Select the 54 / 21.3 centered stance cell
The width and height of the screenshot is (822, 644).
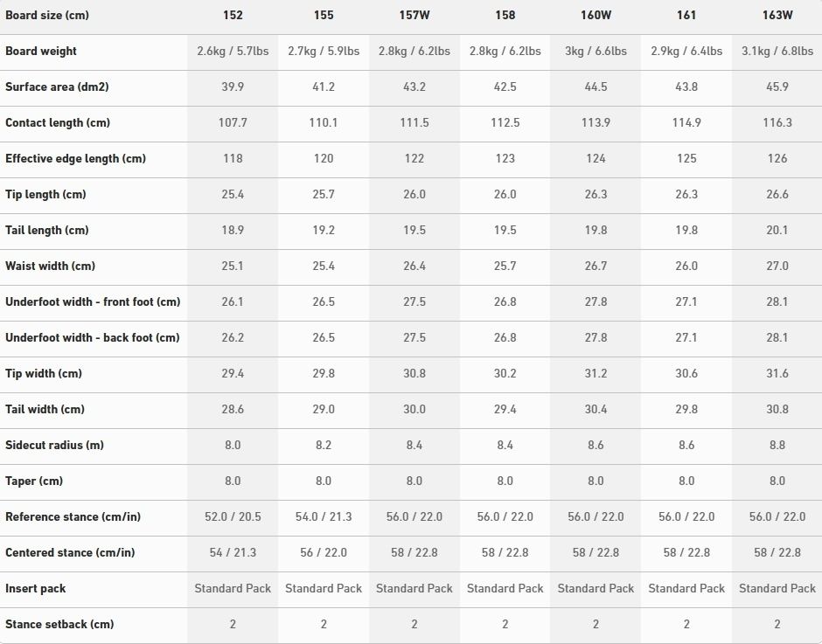233,552
